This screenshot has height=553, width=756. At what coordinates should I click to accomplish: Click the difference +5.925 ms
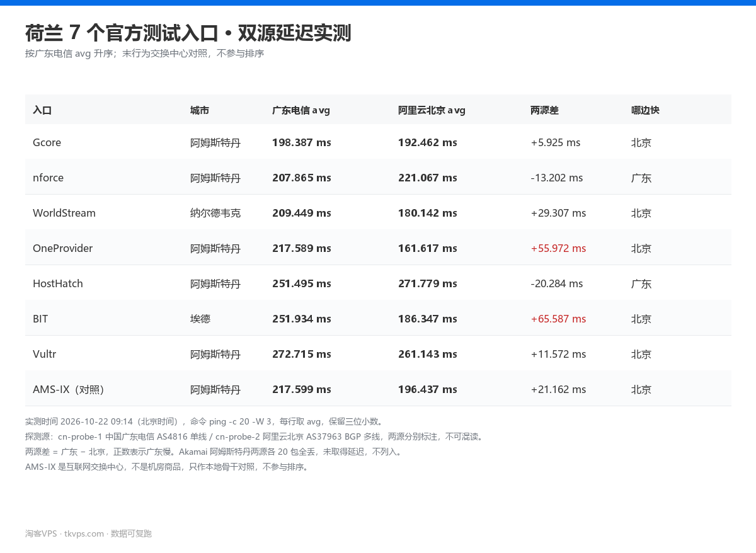556,142
